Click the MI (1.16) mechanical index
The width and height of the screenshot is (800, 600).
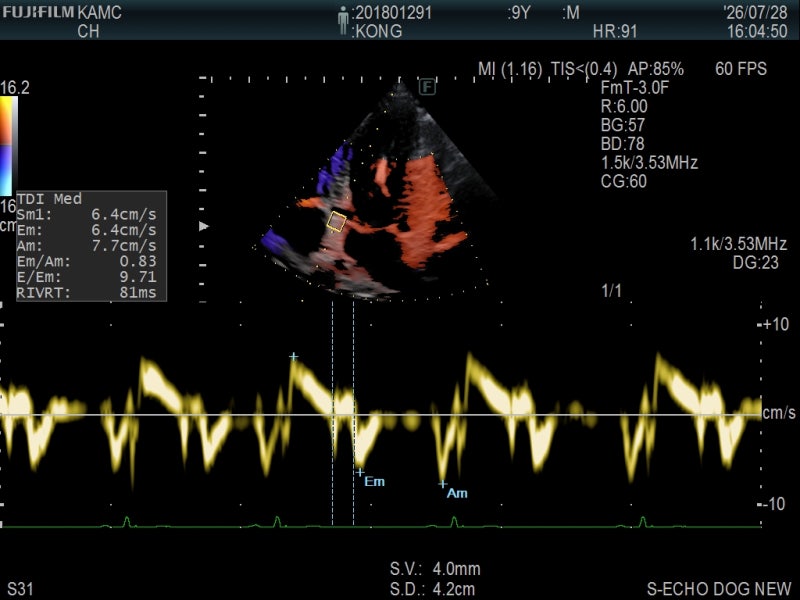click(x=510, y=69)
